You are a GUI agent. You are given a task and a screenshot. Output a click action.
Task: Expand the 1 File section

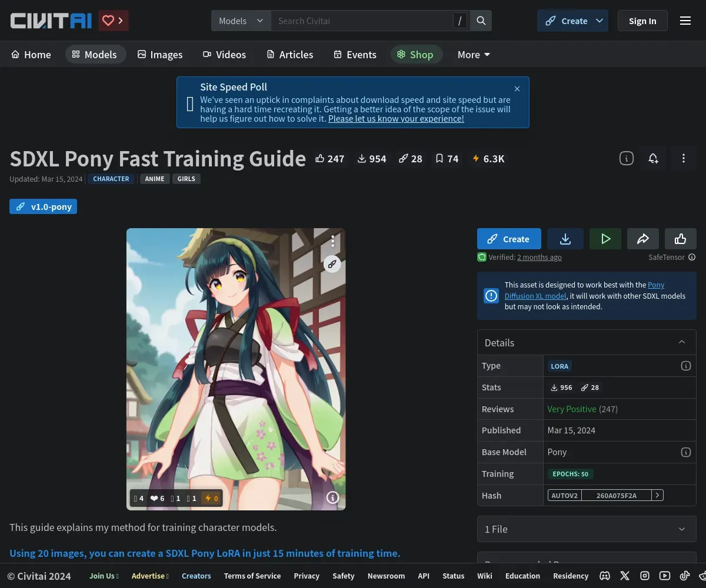tap(587, 529)
